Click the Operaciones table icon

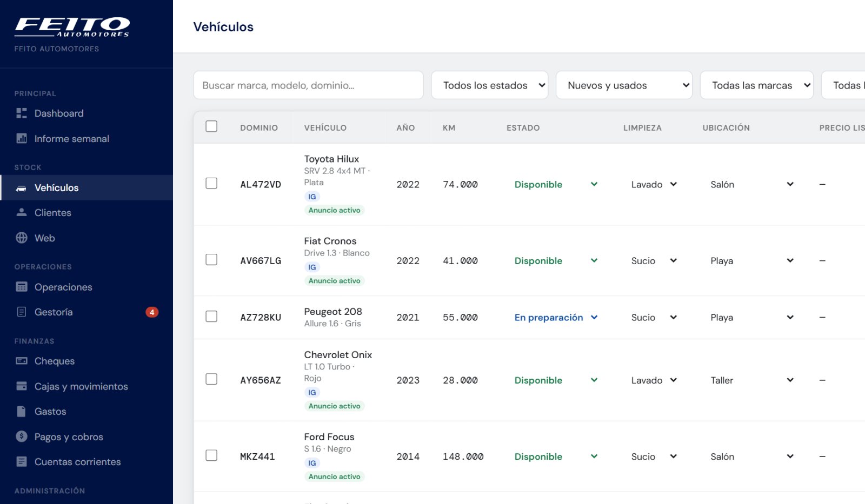click(x=22, y=287)
